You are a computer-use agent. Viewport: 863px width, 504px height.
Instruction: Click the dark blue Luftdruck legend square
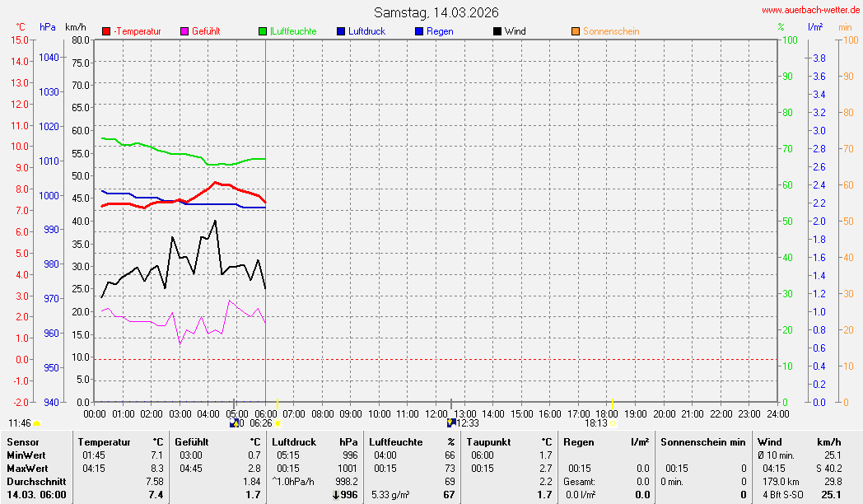pyautogui.click(x=341, y=31)
